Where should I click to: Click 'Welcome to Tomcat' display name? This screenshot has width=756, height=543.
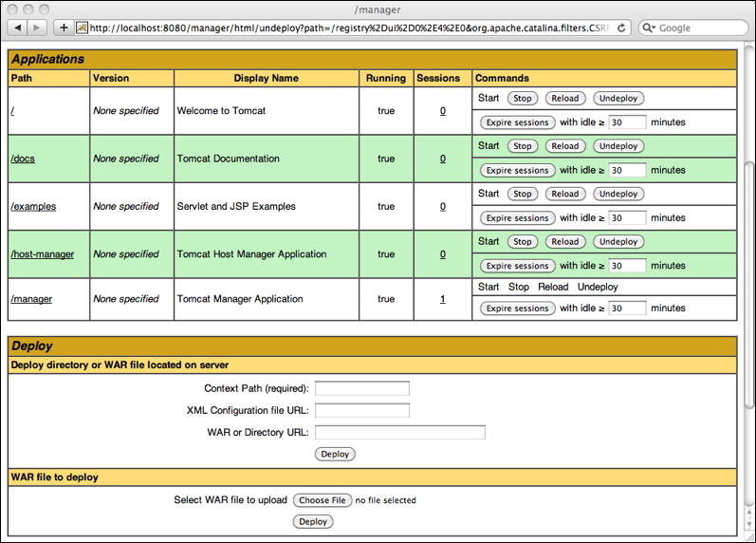pos(221,111)
